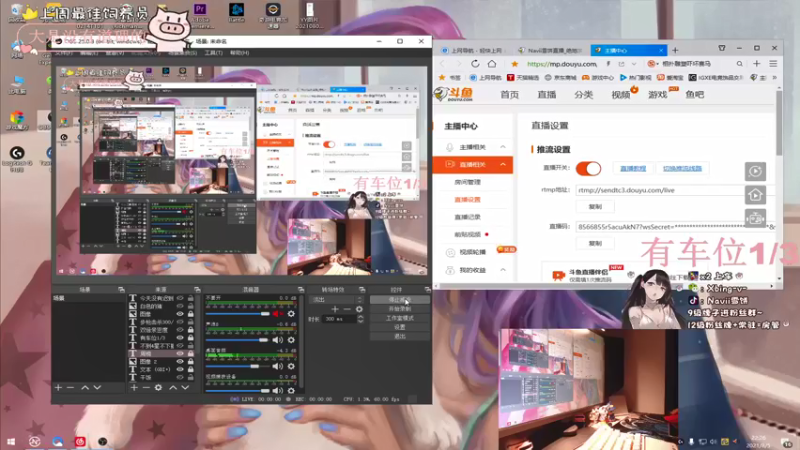Remove scene using minus in OBS scenes panel

(x=70, y=388)
